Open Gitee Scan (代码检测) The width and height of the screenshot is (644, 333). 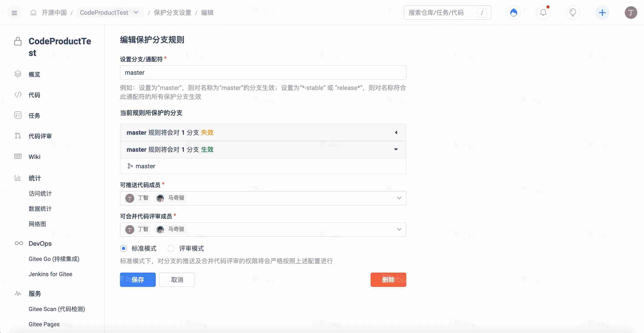[57, 309]
